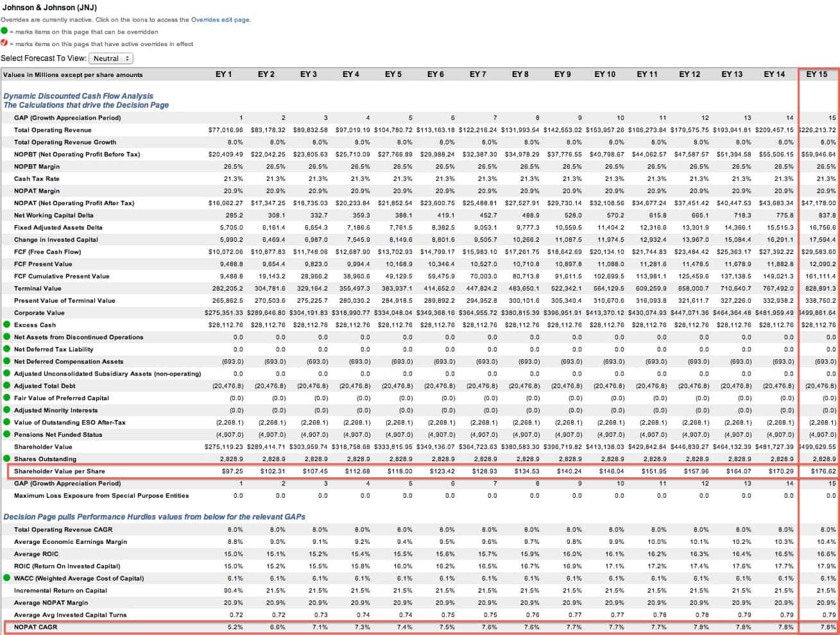Click the 90.4% Incremental Return on Capital cell
The height and width of the screenshot is (635, 840).
234,591
